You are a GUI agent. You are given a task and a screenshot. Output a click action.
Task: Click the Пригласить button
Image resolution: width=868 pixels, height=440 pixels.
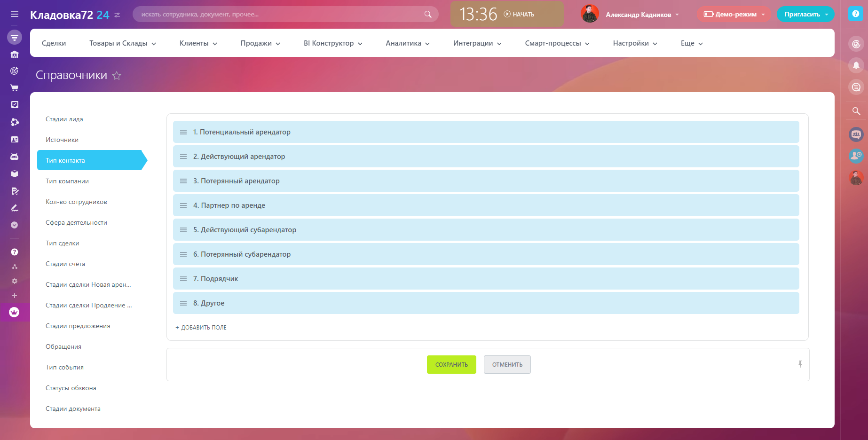(x=805, y=14)
